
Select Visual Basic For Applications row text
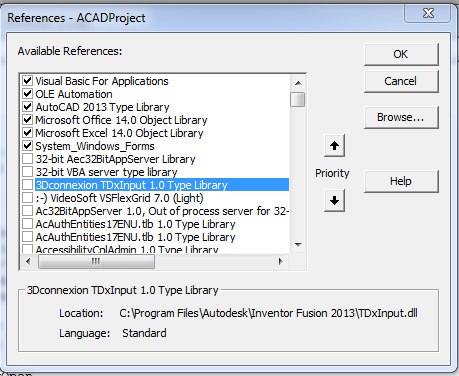pyautogui.click(x=102, y=81)
